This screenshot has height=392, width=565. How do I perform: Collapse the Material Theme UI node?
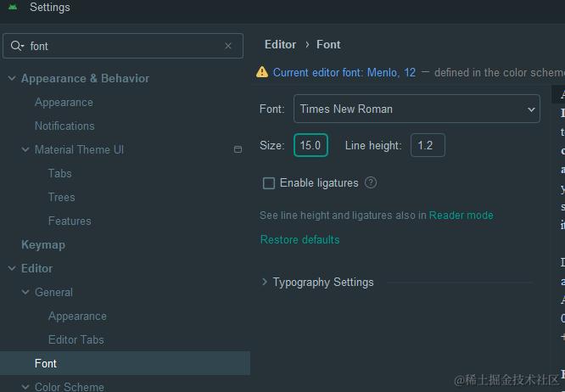(x=25, y=149)
